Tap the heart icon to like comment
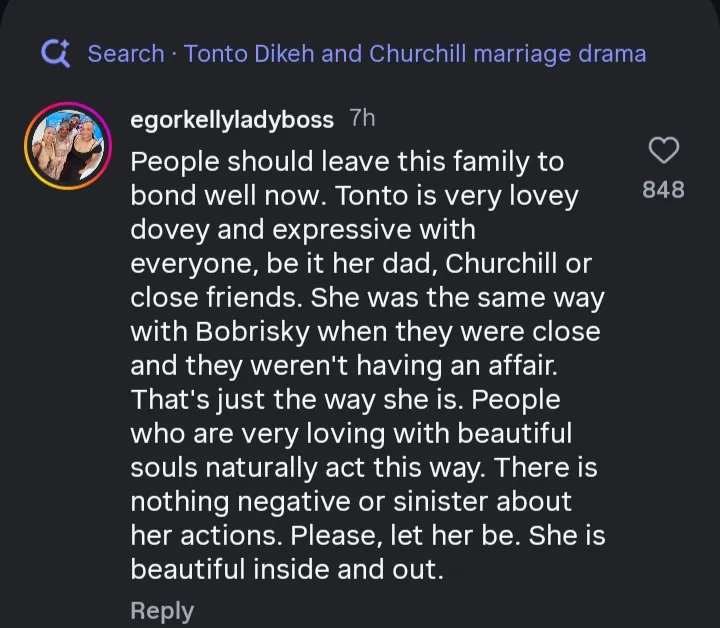The height and width of the screenshot is (628, 720). 664,151
